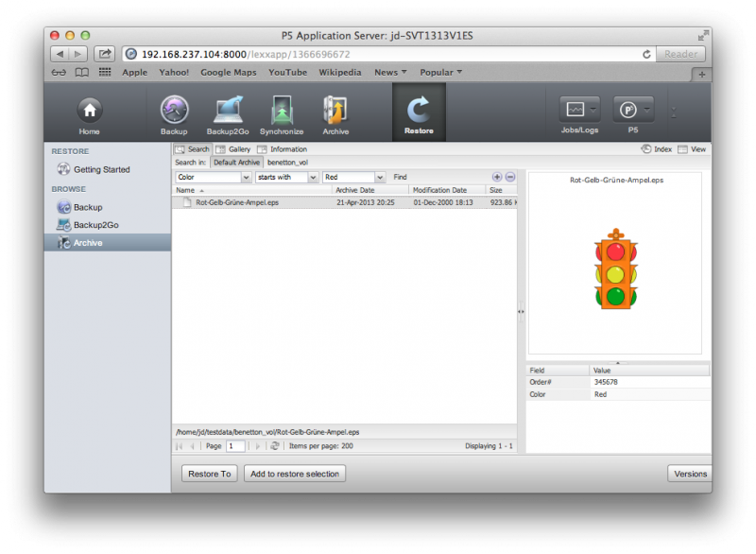Screen dimensions: 756x554
Task: Click the traffic light preview image
Action: pyautogui.click(x=616, y=268)
